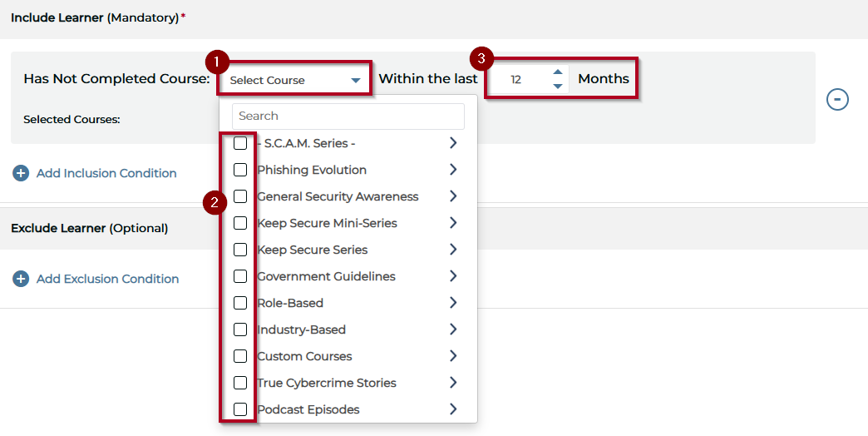
Task: Increase months with the up arrow
Action: point(558,72)
